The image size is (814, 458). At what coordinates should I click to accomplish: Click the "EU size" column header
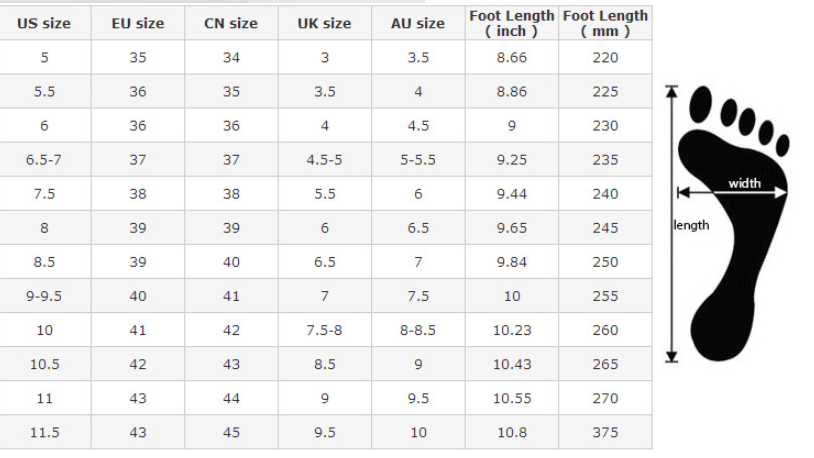(138, 23)
